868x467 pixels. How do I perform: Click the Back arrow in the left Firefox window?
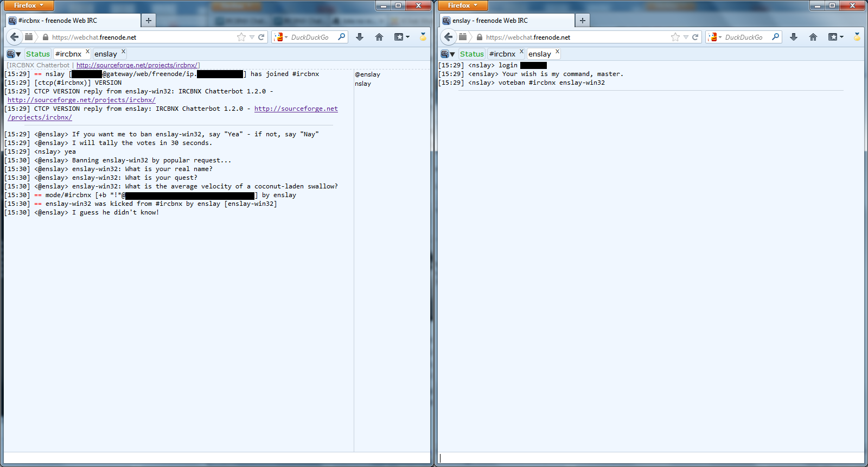click(15, 37)
